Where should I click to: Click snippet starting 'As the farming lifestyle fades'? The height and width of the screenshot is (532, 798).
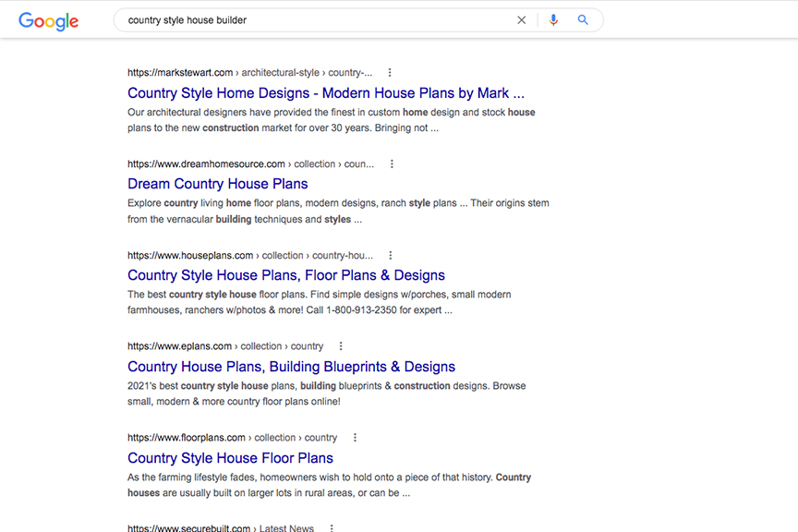click(329, 485)
